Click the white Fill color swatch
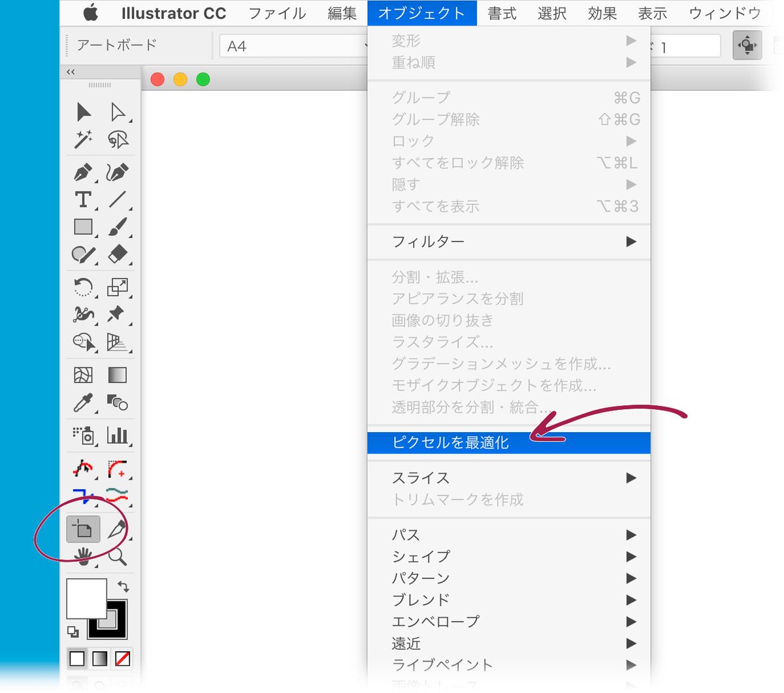The height and width of the screenshot is (693, 784). [86, 598]
